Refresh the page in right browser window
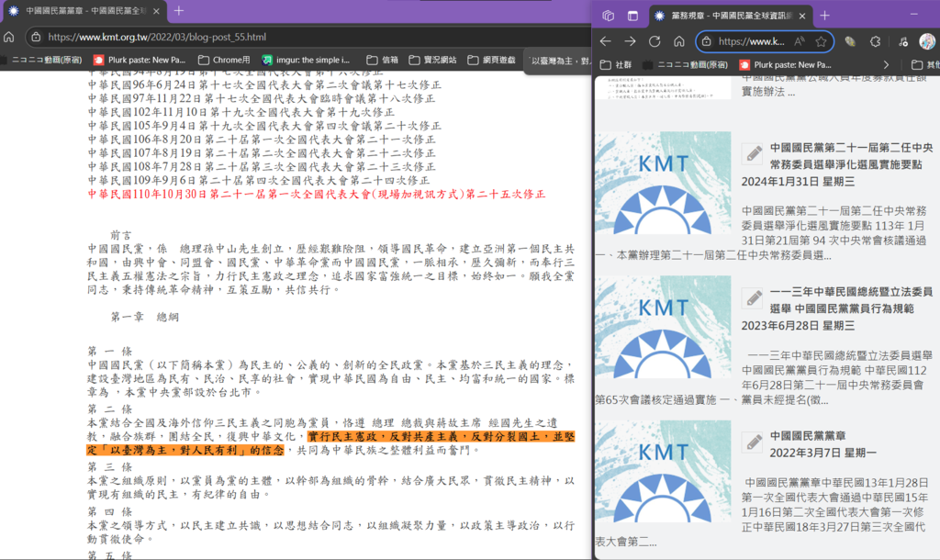The height and width of the screenshot is (560, 940). point(655,41)
